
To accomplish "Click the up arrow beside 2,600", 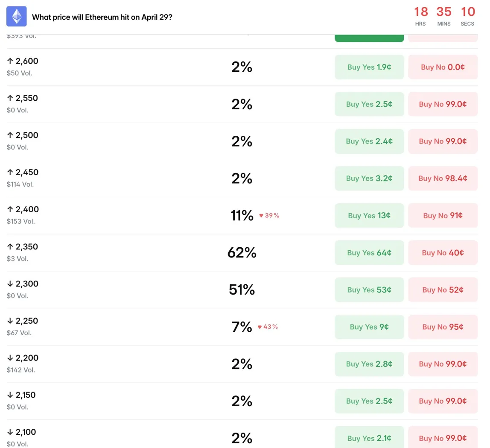I will [10, 61].
